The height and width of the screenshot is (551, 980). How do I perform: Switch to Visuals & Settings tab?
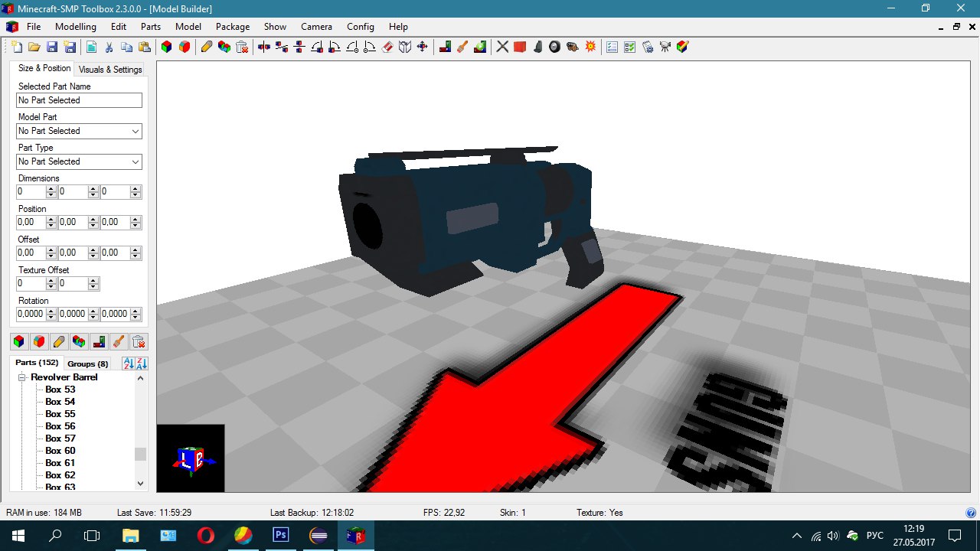click(110, 69)
